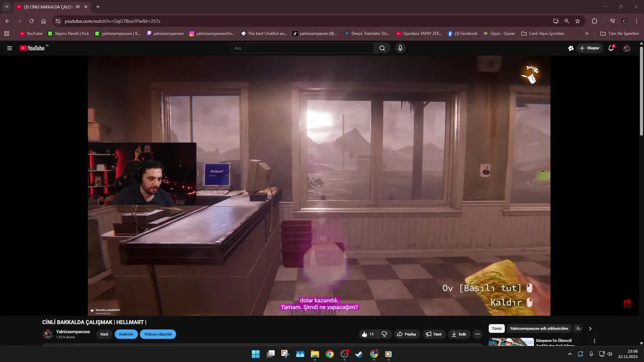Viewport: 644px width, 362px height.
Task: Open the '(3) Facebook' bookmark
Action: pyautogui.click(x=462, y=34)
